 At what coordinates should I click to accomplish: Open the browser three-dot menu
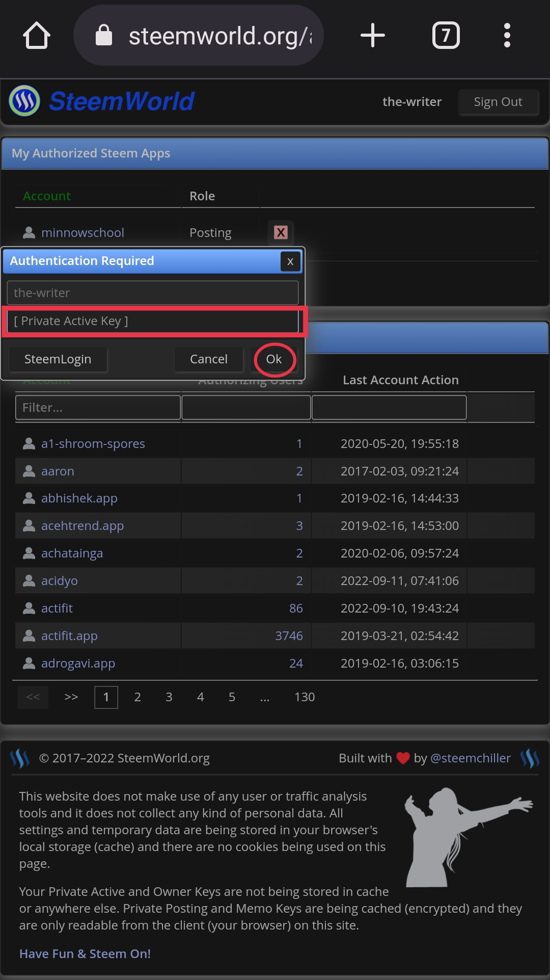tap(507, 36)
